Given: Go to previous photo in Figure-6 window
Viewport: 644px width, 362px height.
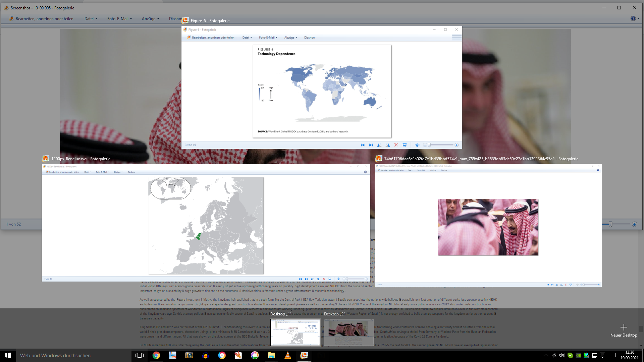Looking at the screenshot, I should pyautogui.click(x=363, y=145).
